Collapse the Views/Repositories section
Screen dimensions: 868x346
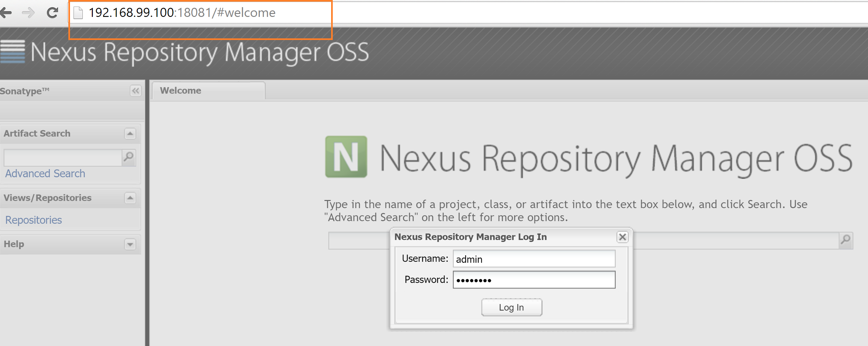[130, 198]
